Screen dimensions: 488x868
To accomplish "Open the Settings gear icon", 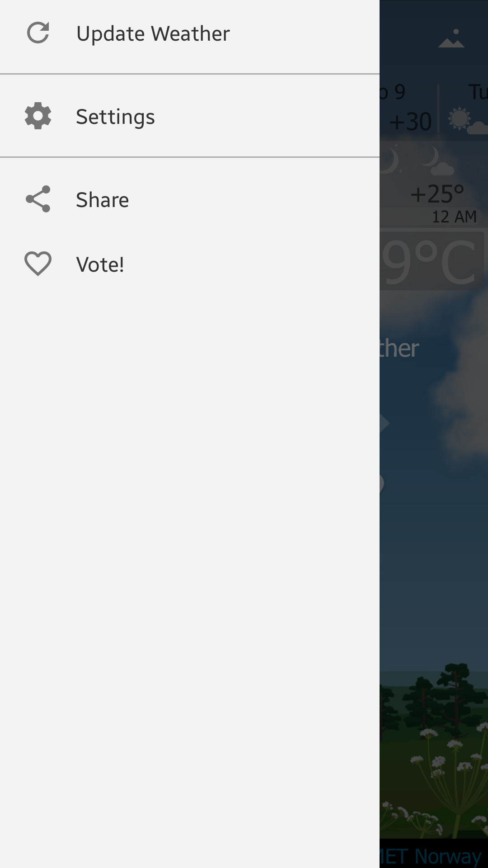I will point(38,116).
